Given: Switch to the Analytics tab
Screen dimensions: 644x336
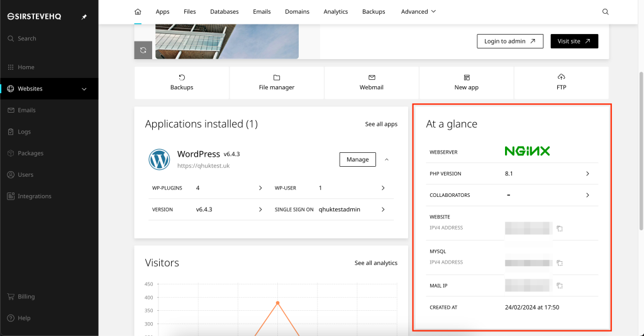Looking at the screenshot, I should click(336, 11).
